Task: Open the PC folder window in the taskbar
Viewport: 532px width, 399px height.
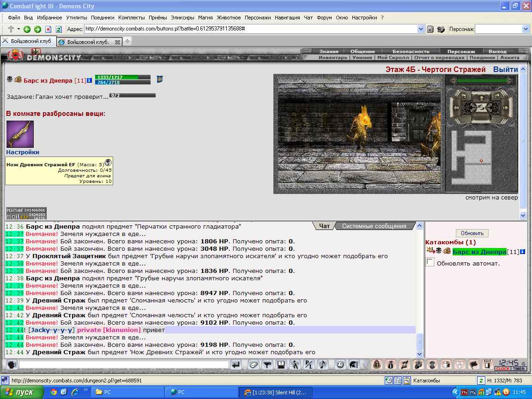Action: (x=128, y=392)
